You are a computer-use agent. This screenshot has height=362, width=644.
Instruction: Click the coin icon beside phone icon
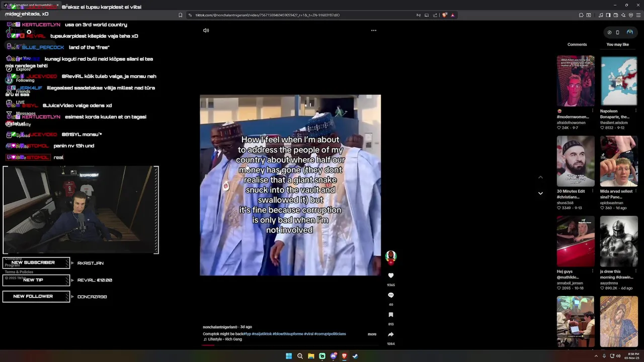(x=609, y=32)
